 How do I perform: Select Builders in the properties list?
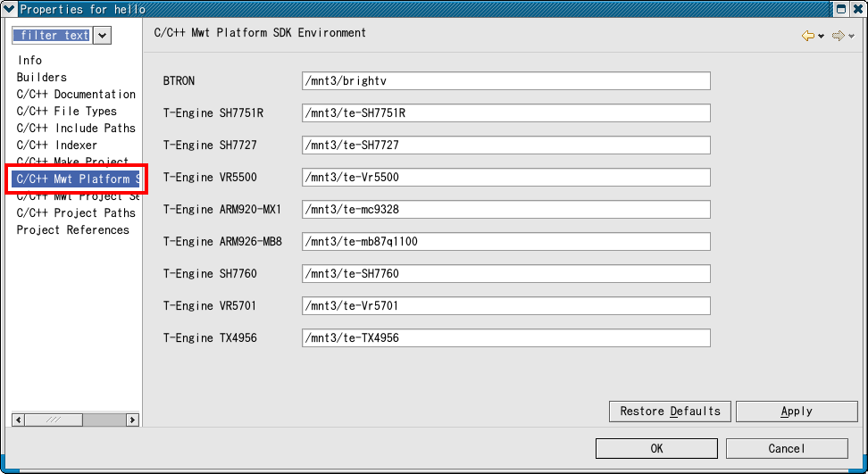[x=41, y=78]
